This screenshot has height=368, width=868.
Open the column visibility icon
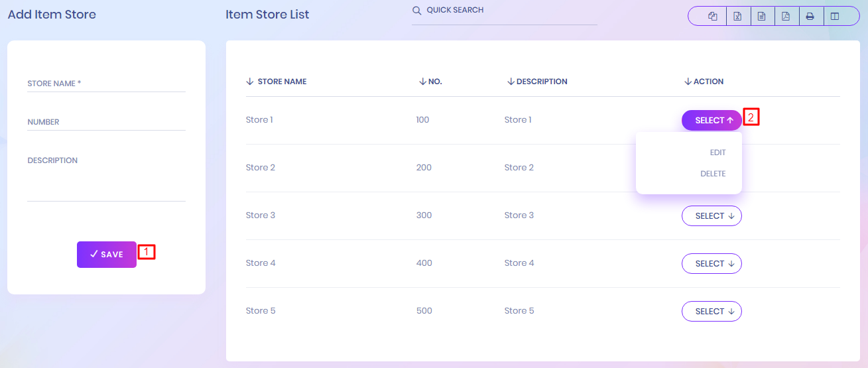point(835,17)
